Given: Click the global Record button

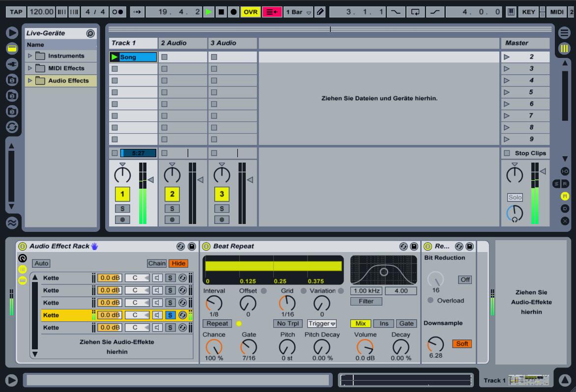Looking at the screenshot, I should coord(233,12).
